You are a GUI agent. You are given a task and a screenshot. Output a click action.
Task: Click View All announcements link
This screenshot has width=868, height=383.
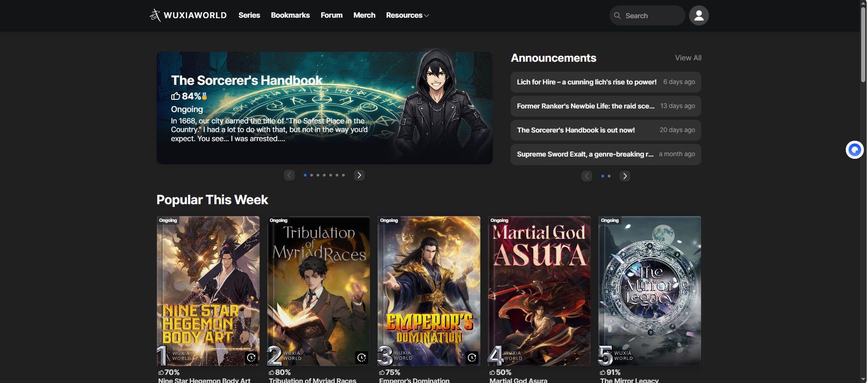pyautogui.click(x=688, y=58)
